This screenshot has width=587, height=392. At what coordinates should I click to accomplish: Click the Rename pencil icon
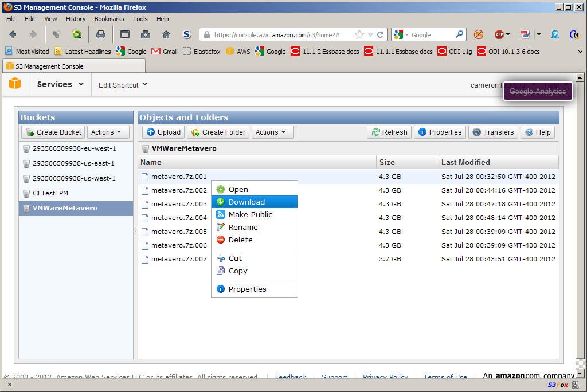(x=221, y=227)
